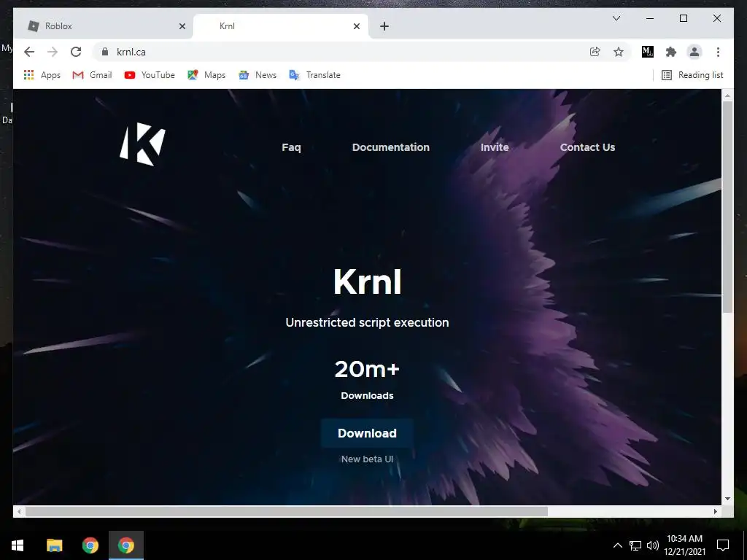
Task: Open the Documentation link
Action: pyautogui.click(x=391, y=147)
